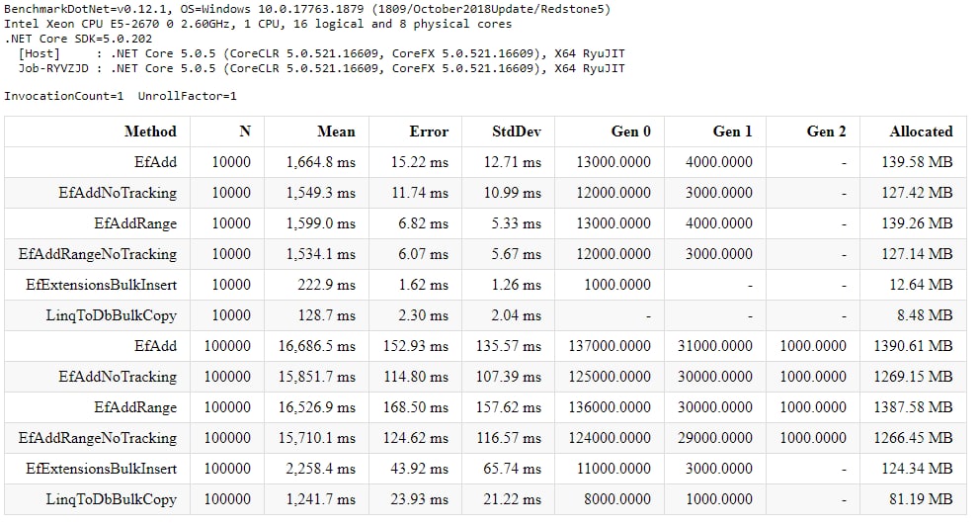This screenshot has width=980, height=526.
Task: Click StdDev value 65.74 ms
Action: point(512,469)
